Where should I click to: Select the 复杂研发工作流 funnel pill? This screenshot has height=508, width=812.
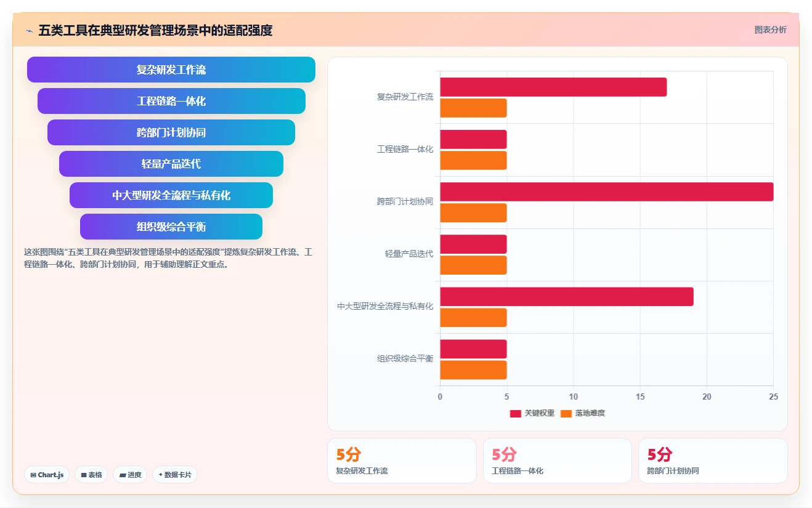[171, 70]
